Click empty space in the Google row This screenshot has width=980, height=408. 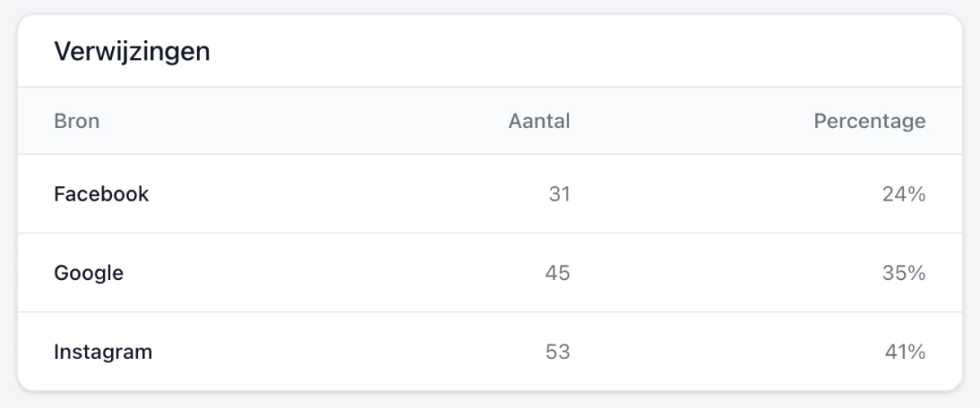click(x=327, y=273)
